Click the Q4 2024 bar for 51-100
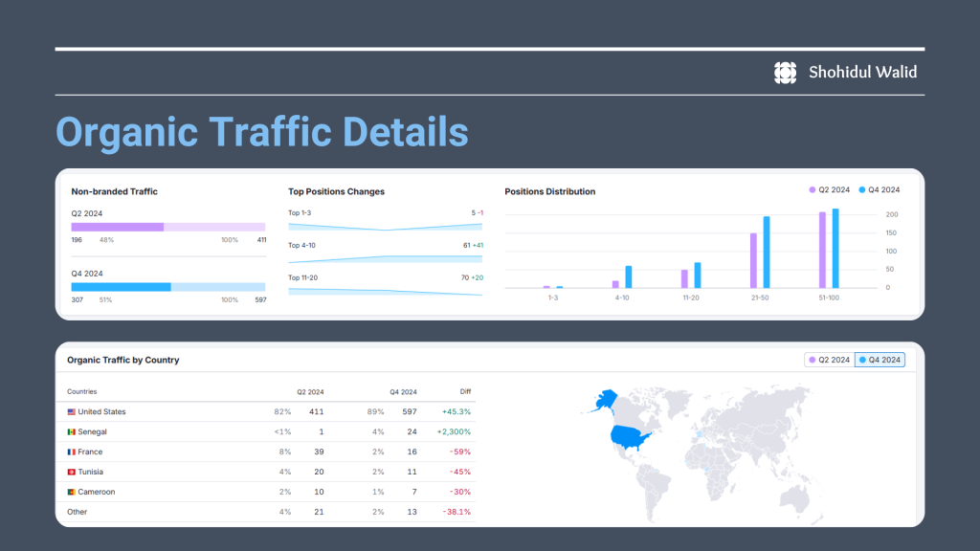Image resolution: width=980 pixels, height=551 pixels. click(835, 248)
